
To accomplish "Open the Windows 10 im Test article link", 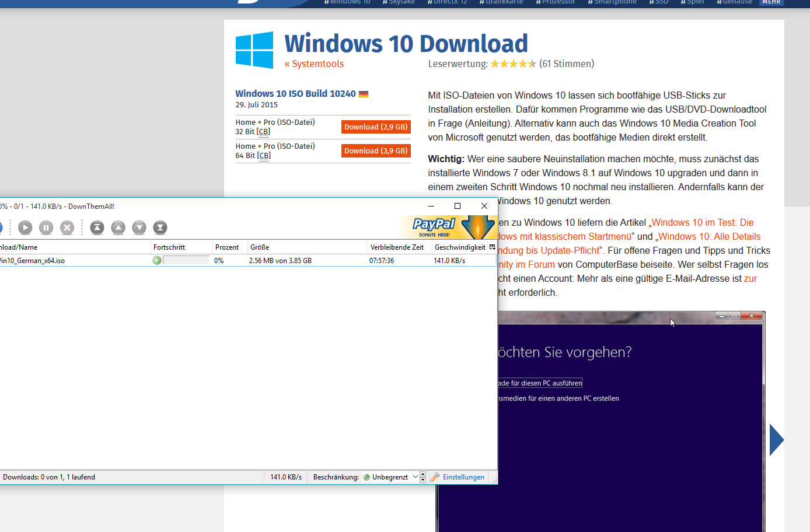I will [703, 222].
